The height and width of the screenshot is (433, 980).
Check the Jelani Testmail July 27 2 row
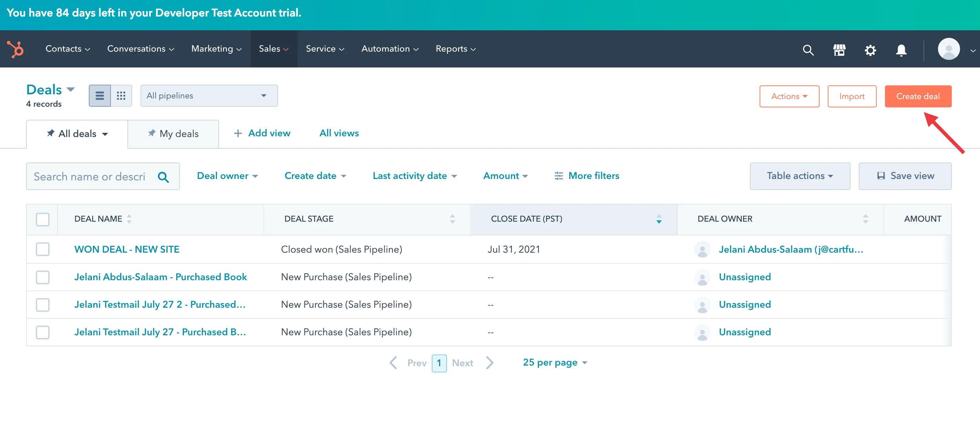(43, 305)
